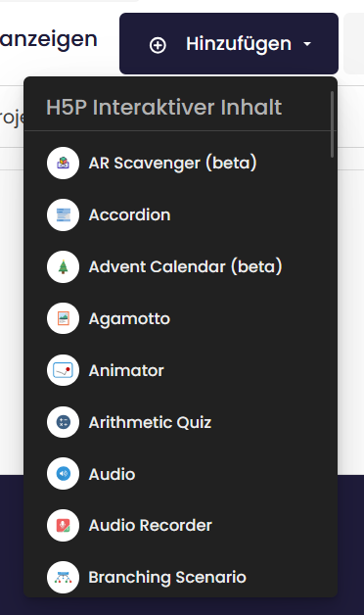
Task: Select AR Scavenger (beta) menu entry
Action: [x=173, y=164]
